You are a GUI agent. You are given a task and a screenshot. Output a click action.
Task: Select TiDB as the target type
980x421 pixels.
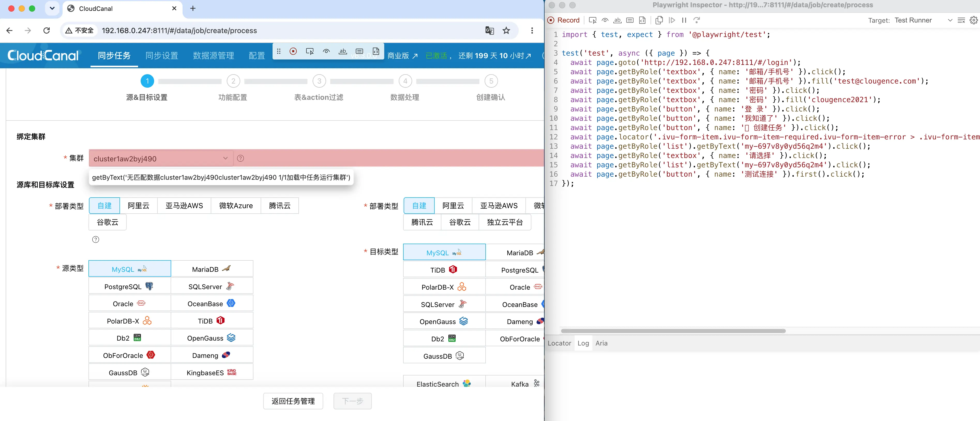pos(444,270)
